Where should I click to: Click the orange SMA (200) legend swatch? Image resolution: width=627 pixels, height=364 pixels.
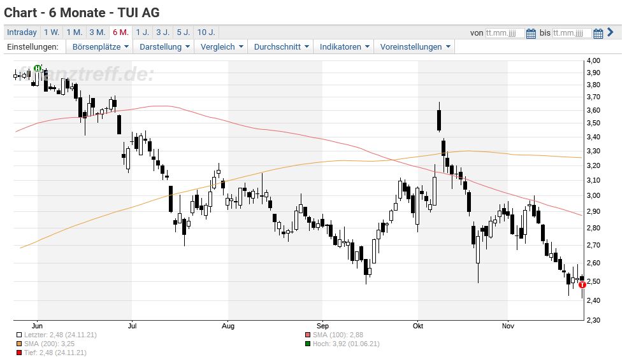pyautogui.click(x=19, y=344)
